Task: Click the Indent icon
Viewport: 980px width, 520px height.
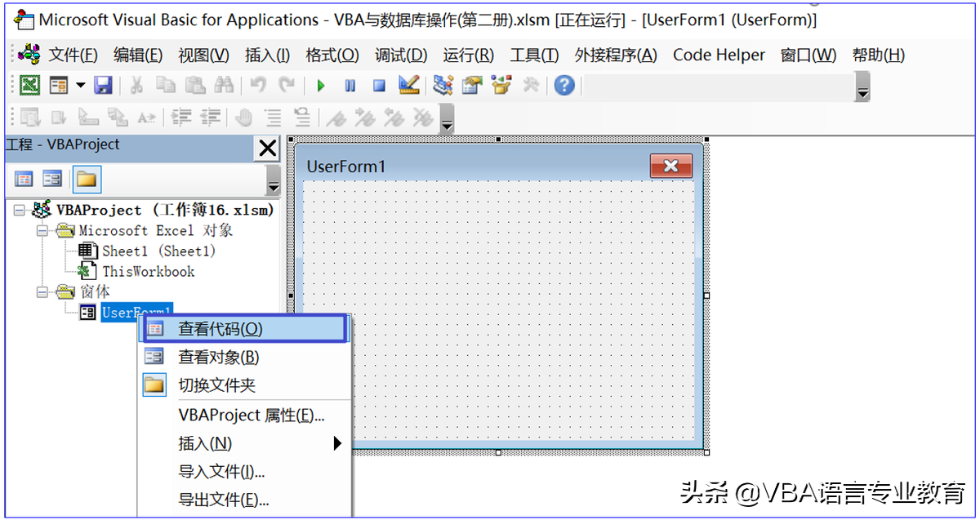Action: (x=181, y=118)
